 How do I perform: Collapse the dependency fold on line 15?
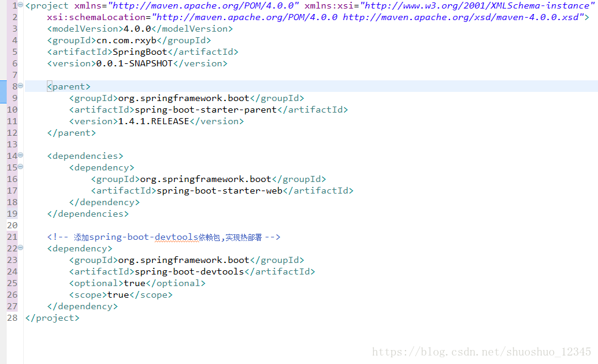click(x=21, y=167)
